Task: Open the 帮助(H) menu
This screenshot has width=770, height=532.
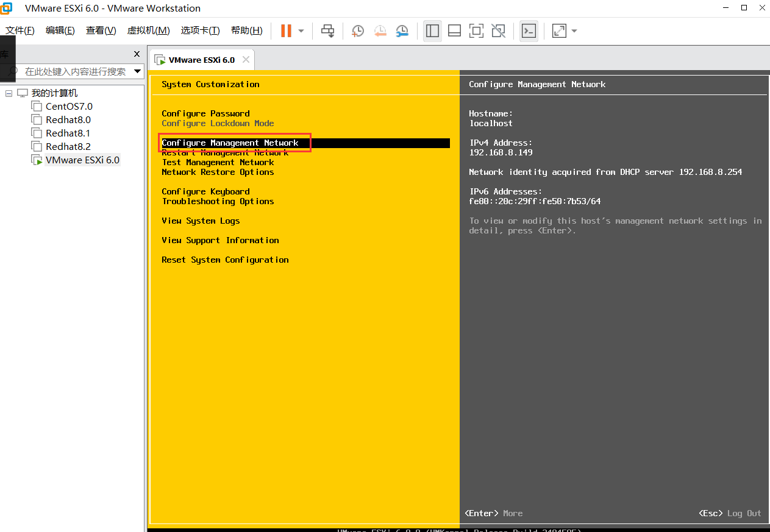Action: [247, 30]
